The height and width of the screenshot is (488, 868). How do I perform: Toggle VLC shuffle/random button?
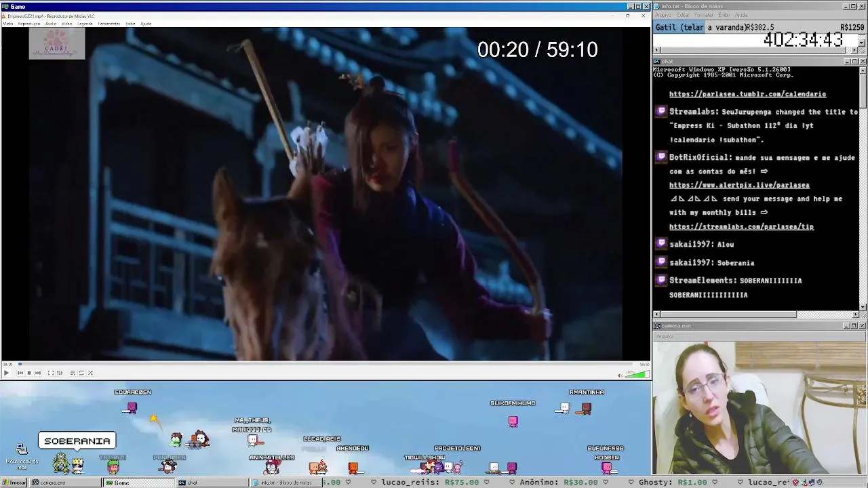coord(90,373)
